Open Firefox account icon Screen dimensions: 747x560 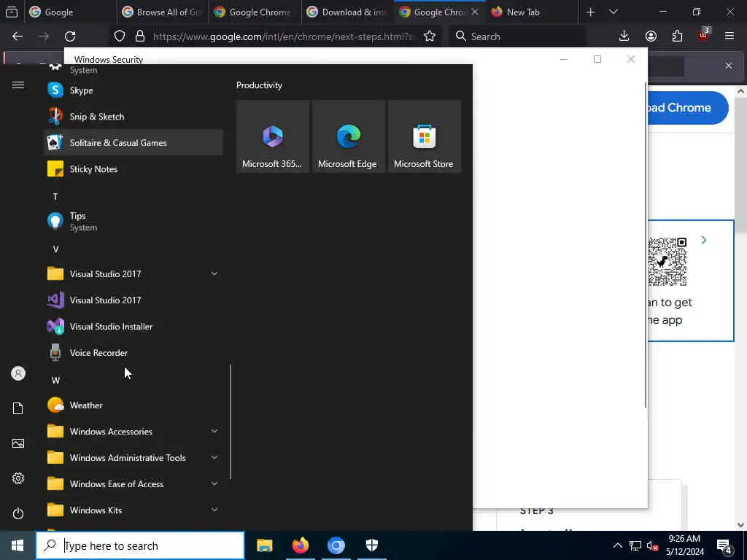651,36
